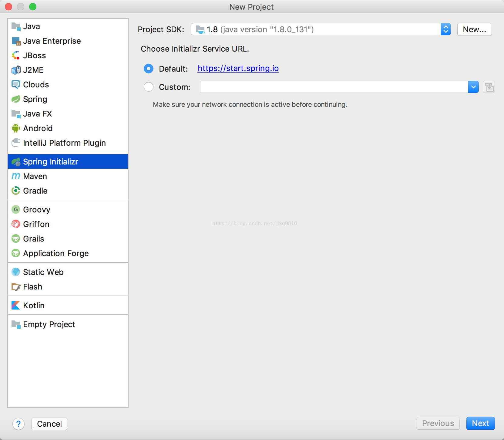Open help with the question mark button

18,424
